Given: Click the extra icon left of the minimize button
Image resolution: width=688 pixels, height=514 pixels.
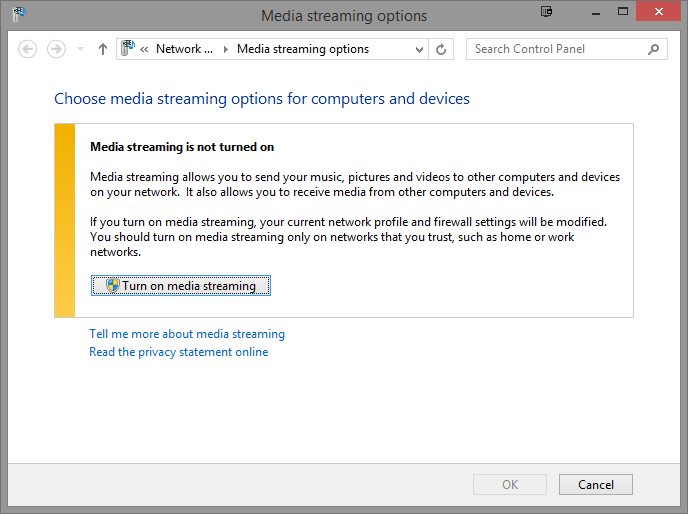Looking at the screenshot, I should click(547, 12).
